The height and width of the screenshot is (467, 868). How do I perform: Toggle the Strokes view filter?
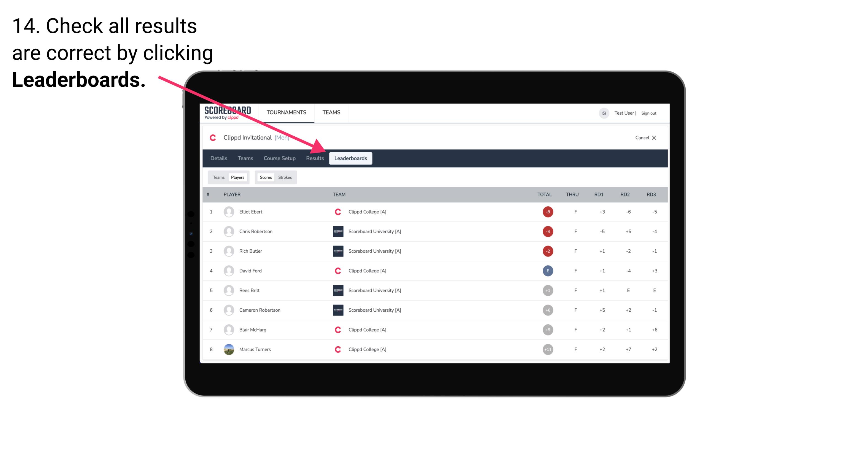coord(285,177)
